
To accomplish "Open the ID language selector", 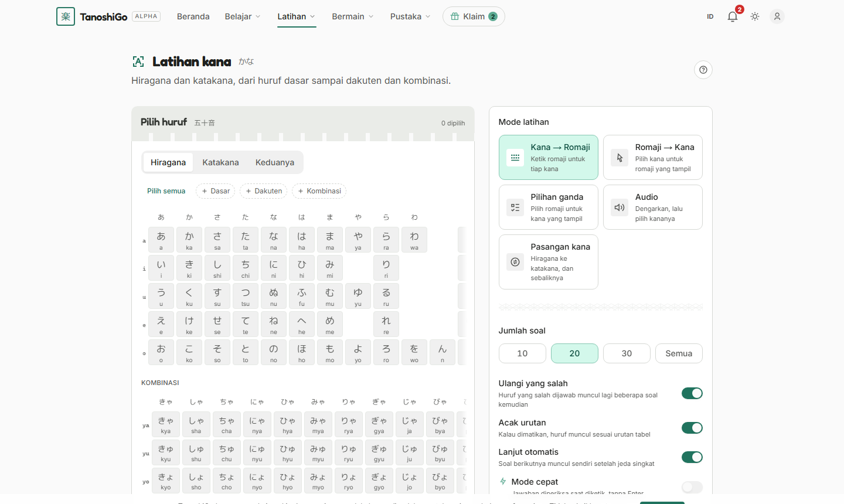I will (x=710, y=16).
